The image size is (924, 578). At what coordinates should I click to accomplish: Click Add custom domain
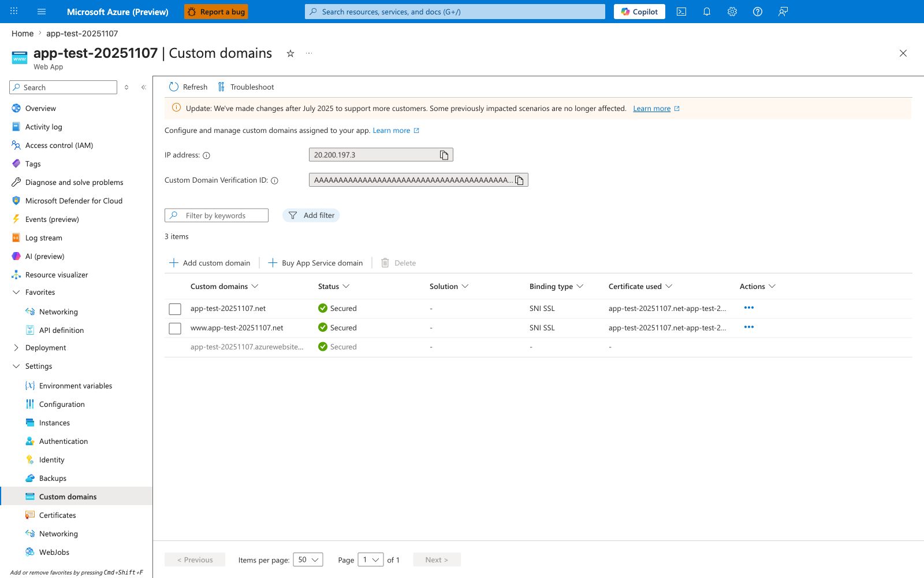[x=210, y=263]
